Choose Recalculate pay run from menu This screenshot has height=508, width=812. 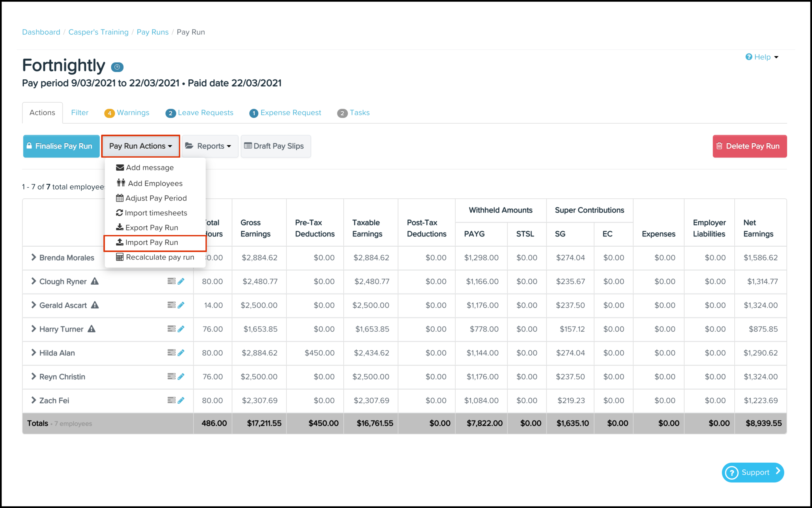pyautogui.click(x=160, y=257)
